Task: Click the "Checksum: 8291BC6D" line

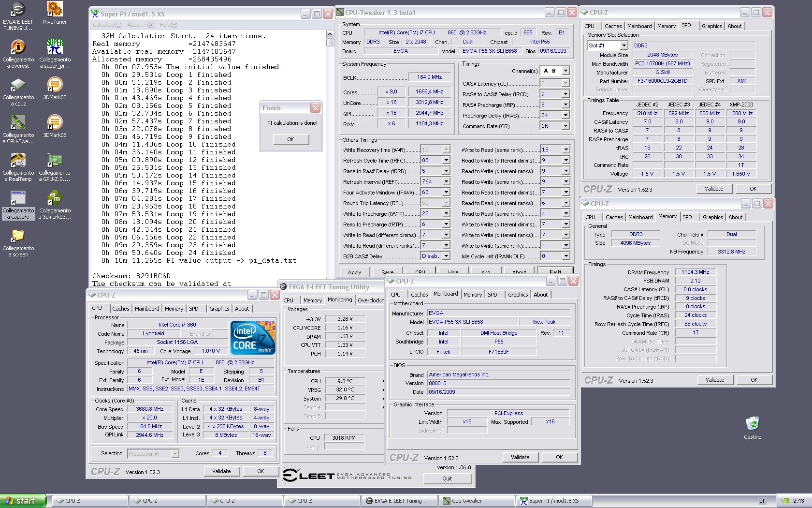Action: [x=131, y=276]
